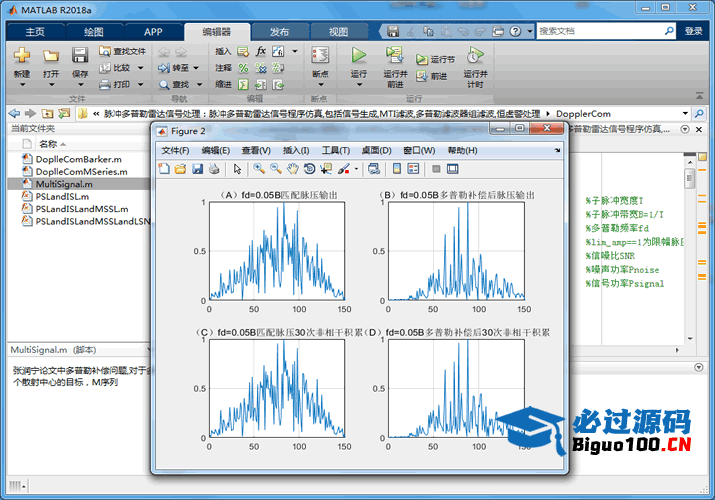The image size is (715, 500).
Task: Toggle Figure 2 rotate 3D tool
Action: (309, 169)
